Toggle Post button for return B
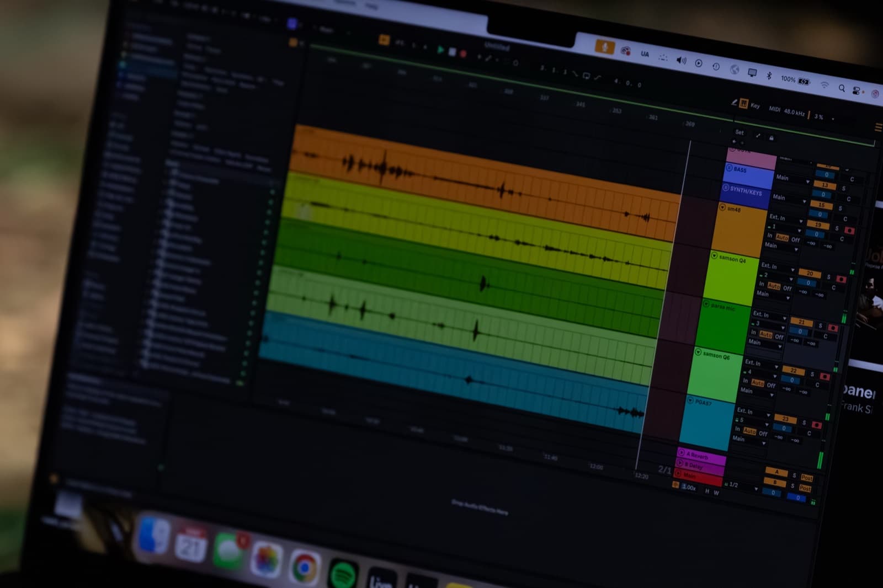 pyautogui.click(x=805, y=488)
